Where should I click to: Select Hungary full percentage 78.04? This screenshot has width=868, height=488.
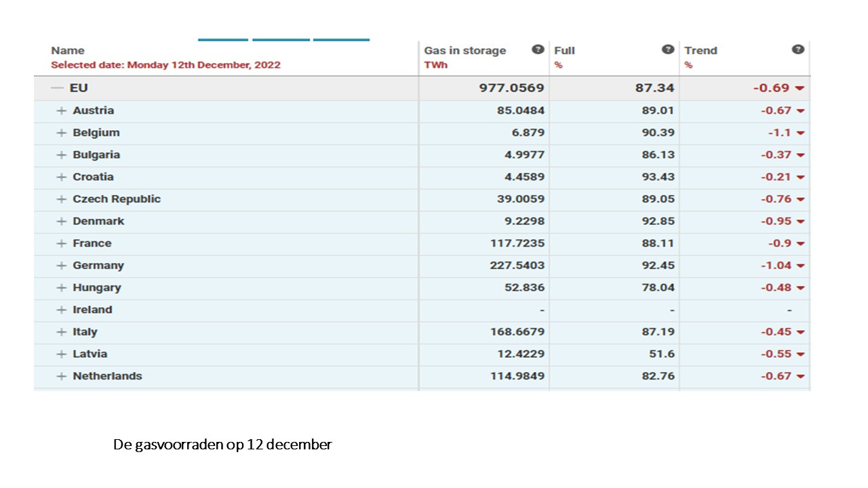658,287
